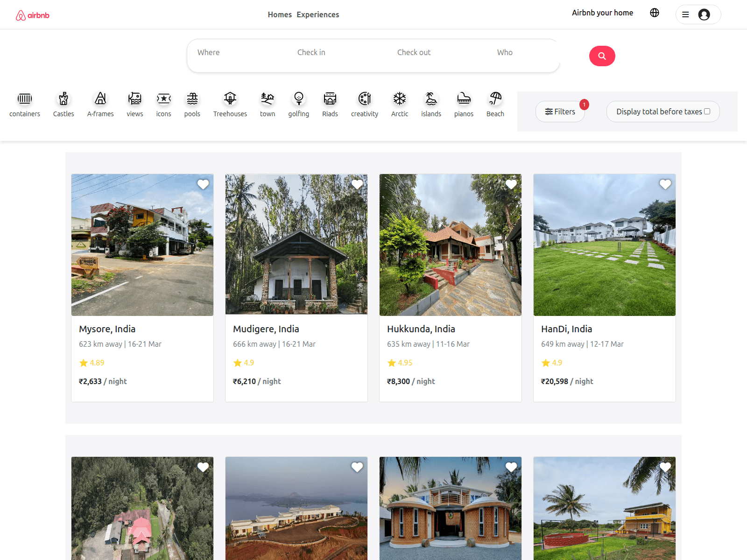Viewport: 747px width, 560px height.
Task: Click the Mudigere, India title
Action: [266, 329]
